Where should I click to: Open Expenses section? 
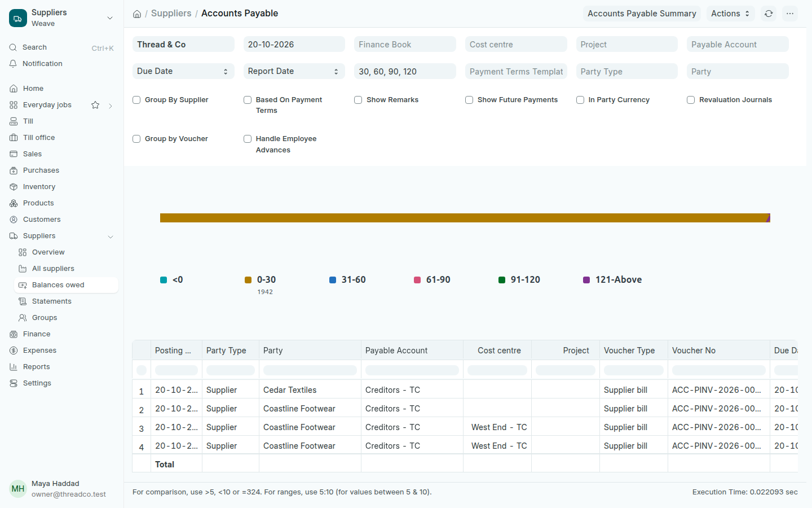point(39,351)
